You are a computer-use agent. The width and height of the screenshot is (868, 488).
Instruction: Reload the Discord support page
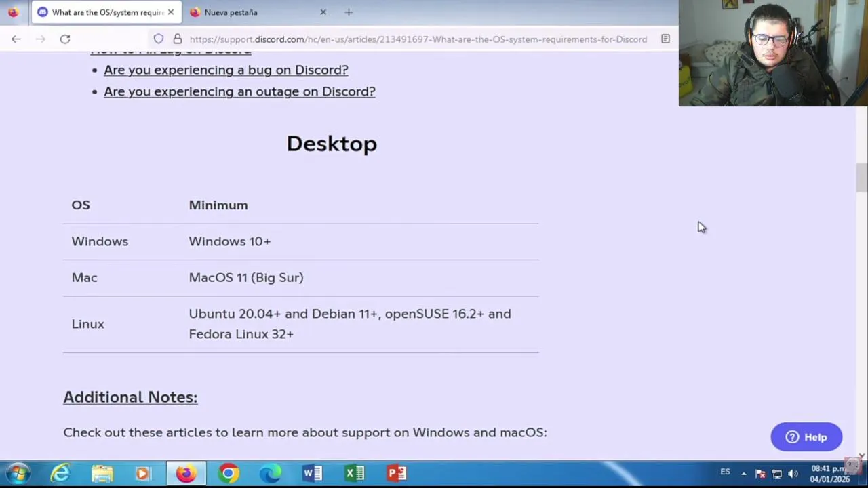tap(65, 39)
